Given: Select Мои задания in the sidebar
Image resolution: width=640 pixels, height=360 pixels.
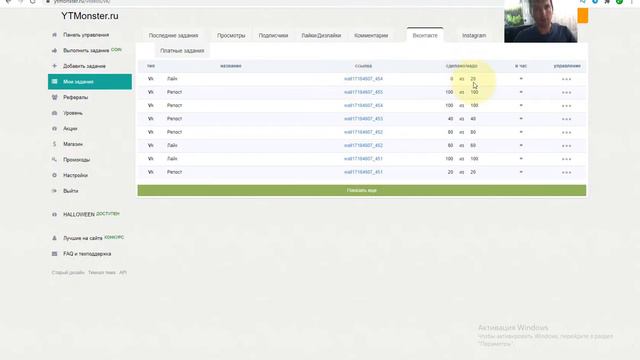Looking at the screenshot, I should click(90, 82).
